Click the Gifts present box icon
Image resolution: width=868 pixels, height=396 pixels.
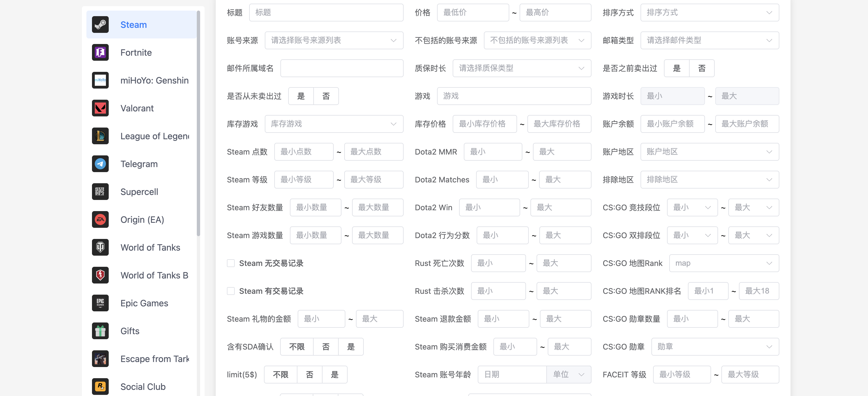point(100,331)
